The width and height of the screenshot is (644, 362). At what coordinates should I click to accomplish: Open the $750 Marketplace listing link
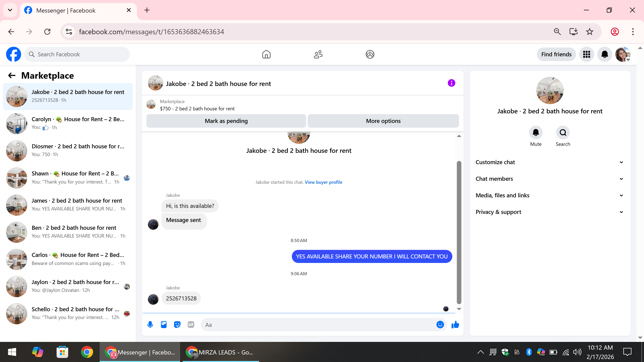197,109
